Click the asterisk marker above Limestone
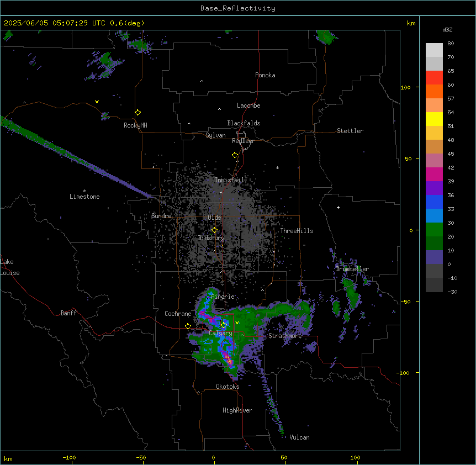This screenshot has height=465, width=476. [84, 191]
